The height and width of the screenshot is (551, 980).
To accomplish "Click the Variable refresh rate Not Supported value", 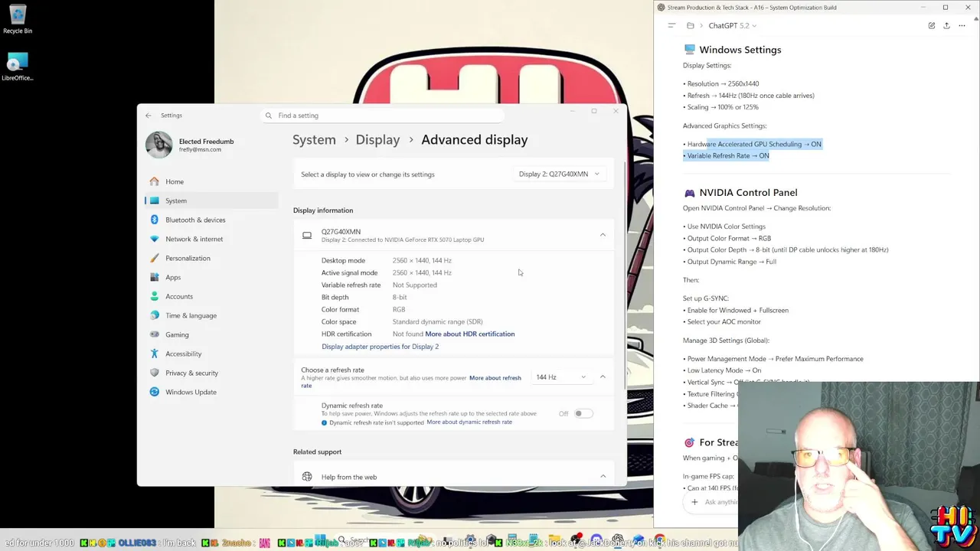I will pyautogui.click(x=415, y=285).
